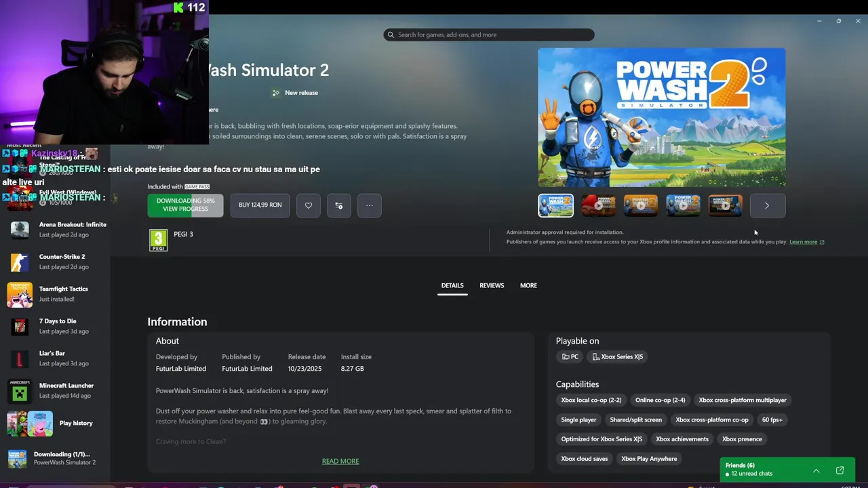Click the search magnifier icon
The image size is (868, 488).
click(391, 35)
